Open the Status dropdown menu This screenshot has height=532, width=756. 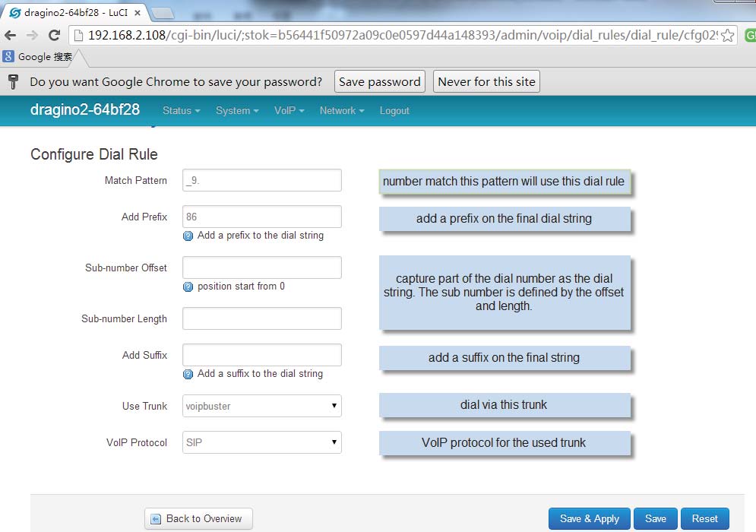(182, 110)
